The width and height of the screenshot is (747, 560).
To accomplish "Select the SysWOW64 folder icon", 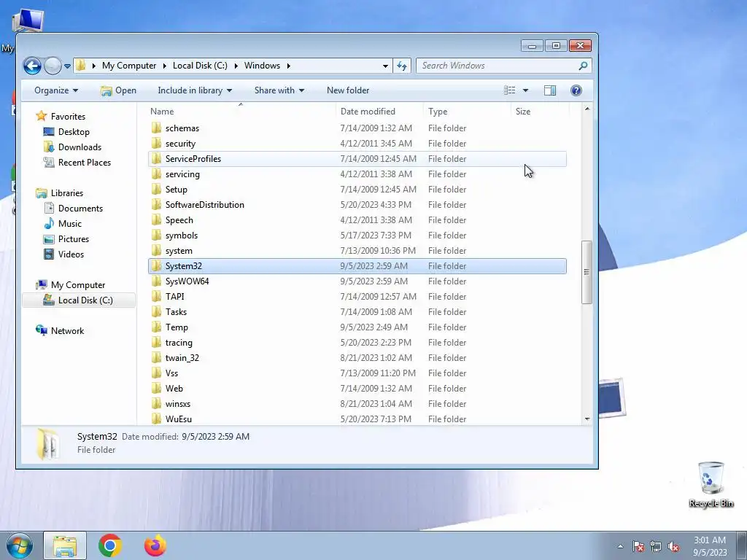I will click(156, 281).
